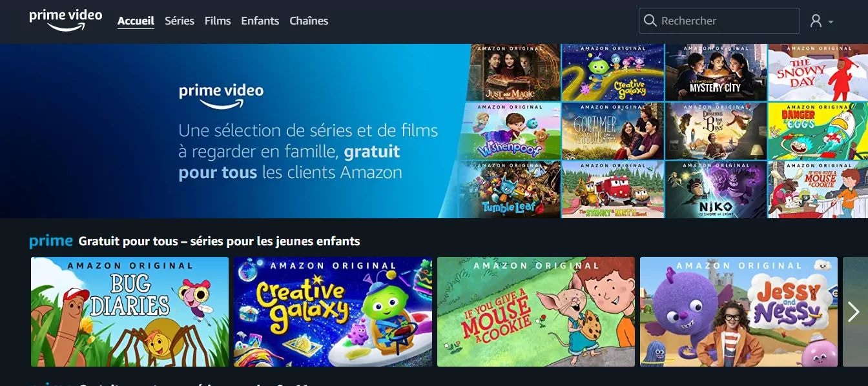Expand the account dropdown arrow
868x386 pixels.
pos(831,22)
